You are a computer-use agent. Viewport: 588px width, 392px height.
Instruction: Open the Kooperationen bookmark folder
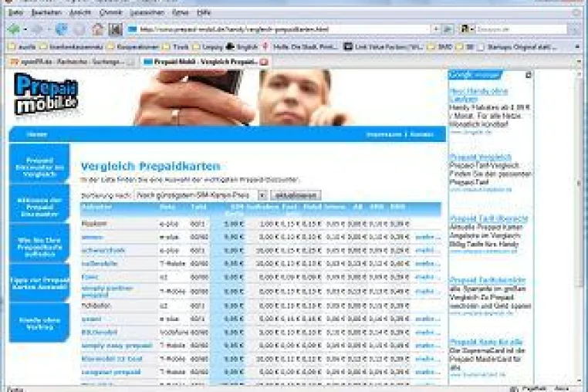[x=133, y=47]
